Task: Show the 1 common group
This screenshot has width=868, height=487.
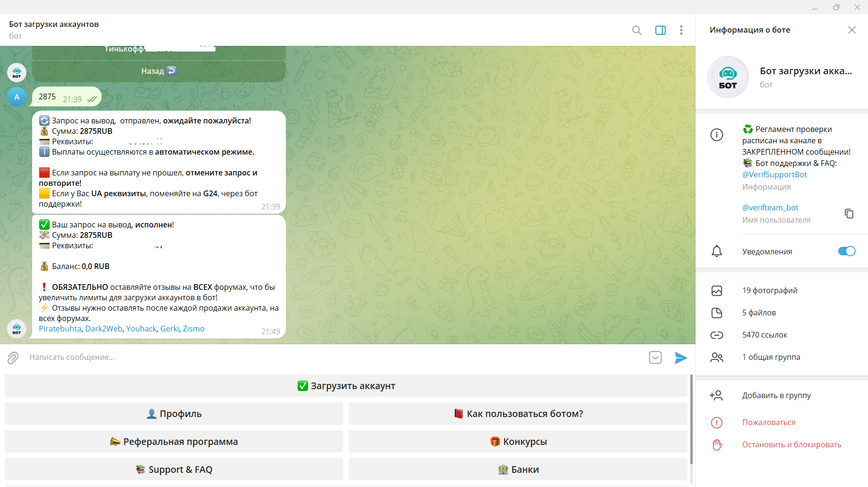Action: tap(771, 357)
